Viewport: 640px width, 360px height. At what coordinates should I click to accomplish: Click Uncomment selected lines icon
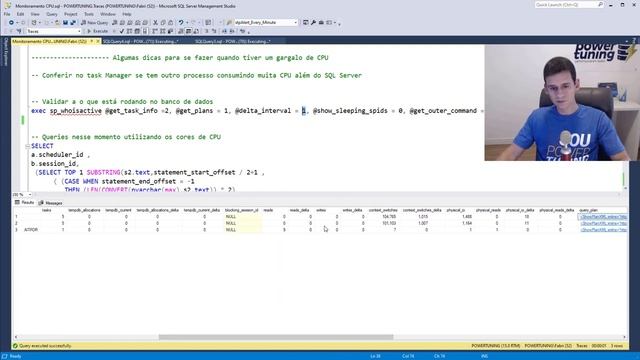[214, 31]
